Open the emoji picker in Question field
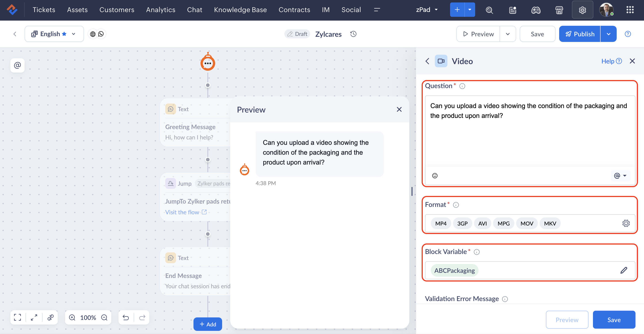The width and height of the screenshot is (644, 334). coord(435,176)
